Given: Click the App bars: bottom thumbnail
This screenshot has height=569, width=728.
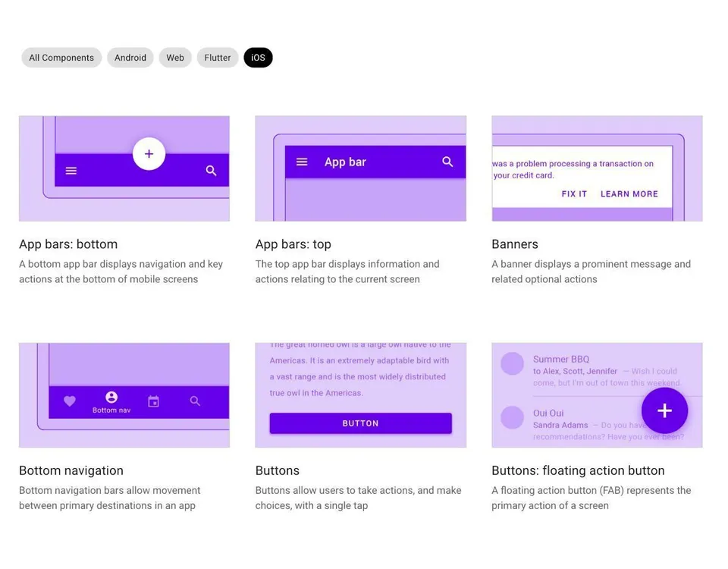Looking at the screenshot, I should (x=124, y=168).
